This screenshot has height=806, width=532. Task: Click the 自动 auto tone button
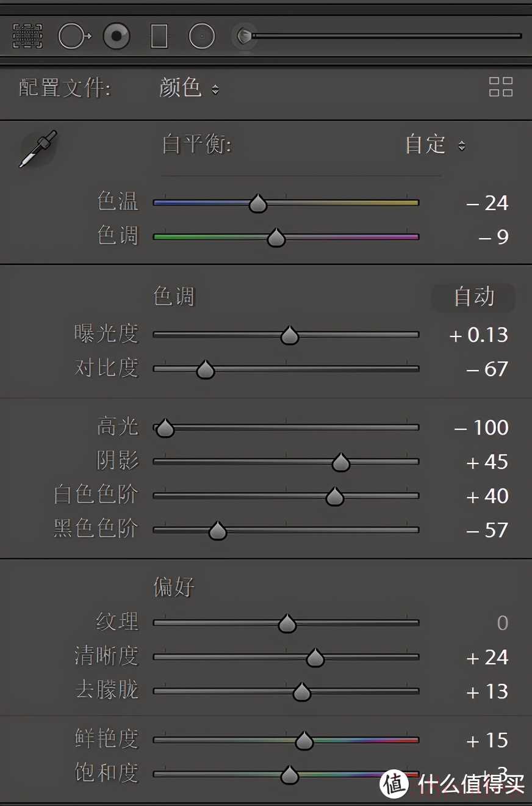[474, 297]
